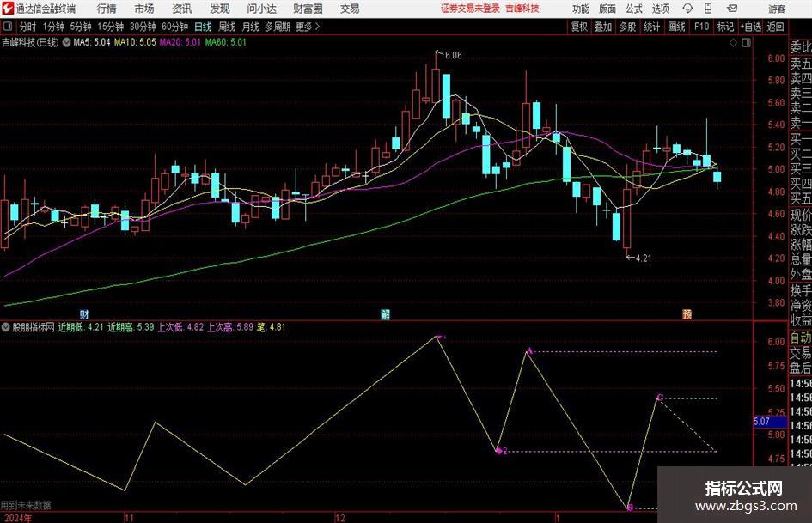Image resolution: width=812 pixels, height=523 pixels.
Task: Switch to the 15分钟 period tab
Action: [110, 27]
